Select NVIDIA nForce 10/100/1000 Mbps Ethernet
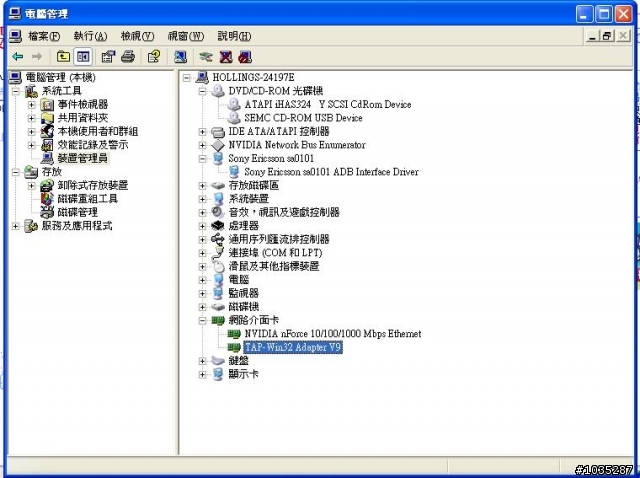 333,334
